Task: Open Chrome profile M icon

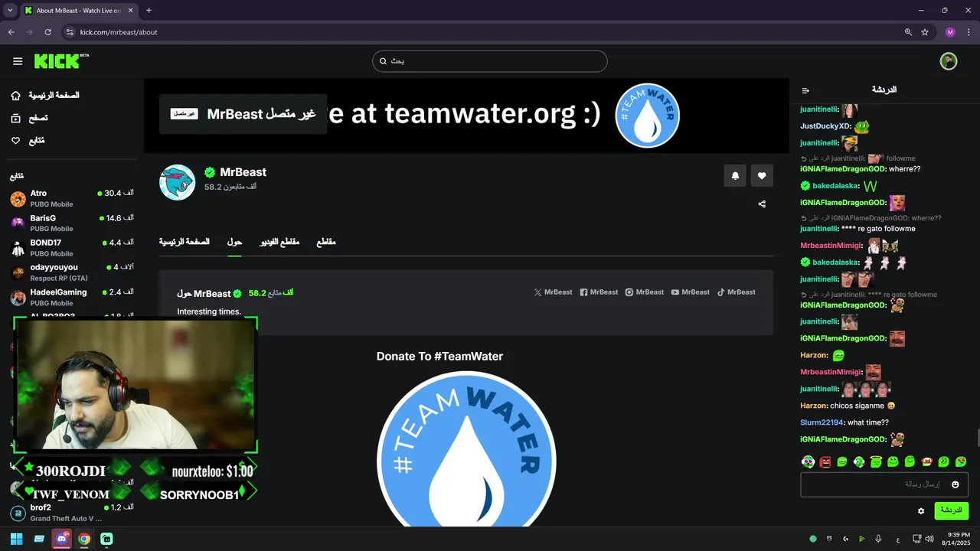Action: click(950, 32)
